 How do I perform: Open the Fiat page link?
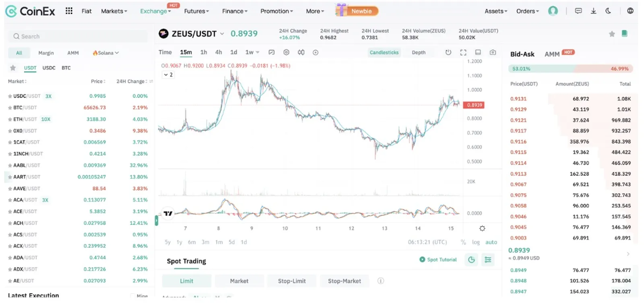point(87,11)
